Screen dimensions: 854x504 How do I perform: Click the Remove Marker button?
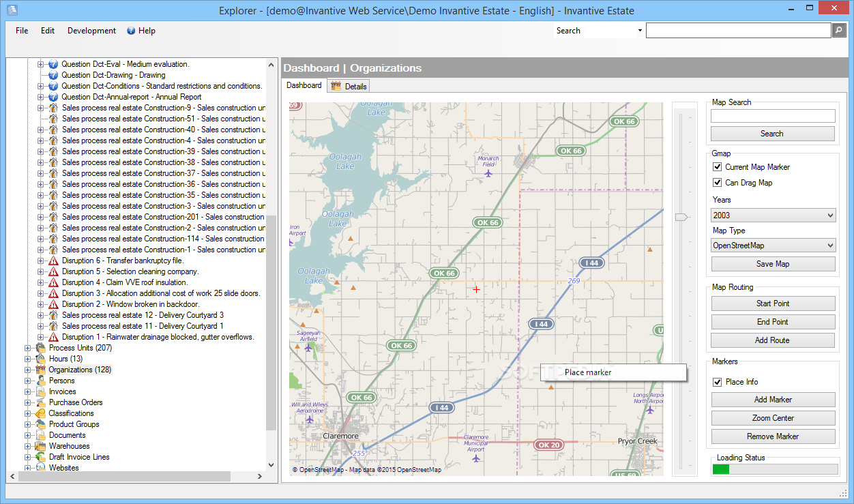coord(773,436)
